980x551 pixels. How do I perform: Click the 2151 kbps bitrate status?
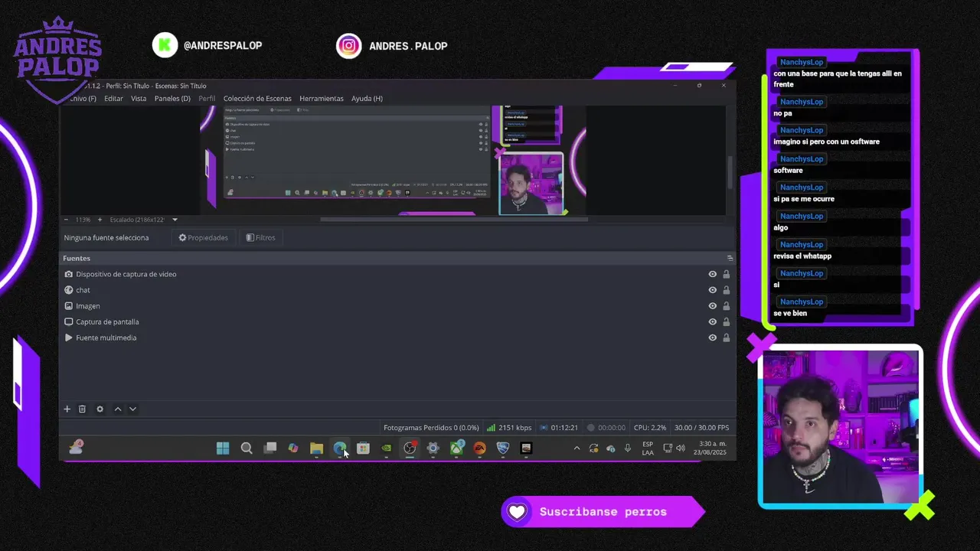(509, 428)
